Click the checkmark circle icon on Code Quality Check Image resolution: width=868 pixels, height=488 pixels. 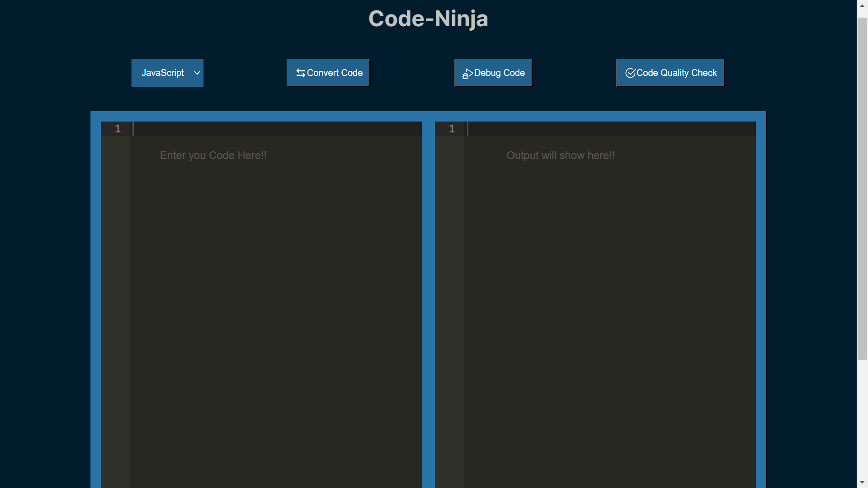coord(630,73)
